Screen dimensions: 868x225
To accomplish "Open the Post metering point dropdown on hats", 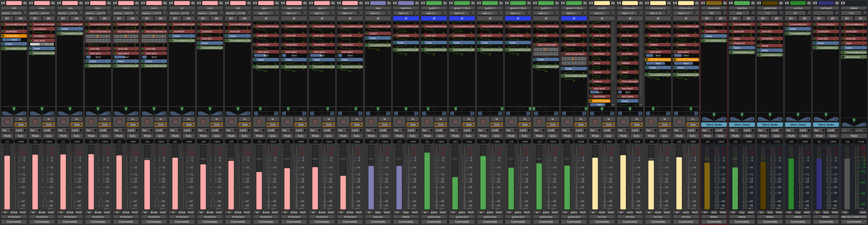I will 78,213.
